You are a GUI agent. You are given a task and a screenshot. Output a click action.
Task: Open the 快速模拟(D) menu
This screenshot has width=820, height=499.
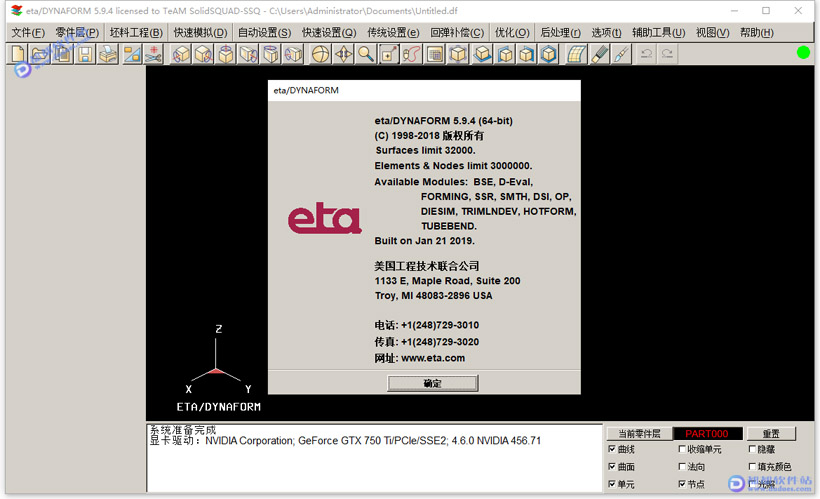coord(200,32)
